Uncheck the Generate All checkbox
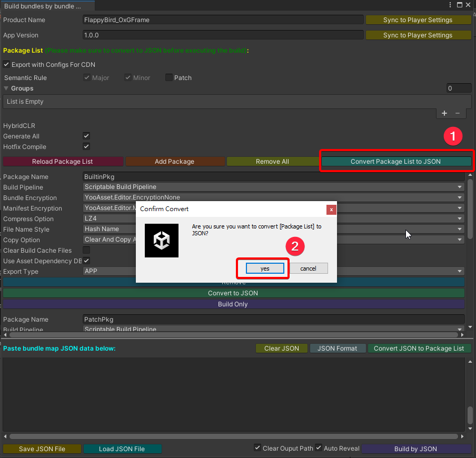This screenshot has width=476, height=458. (86, 136)
